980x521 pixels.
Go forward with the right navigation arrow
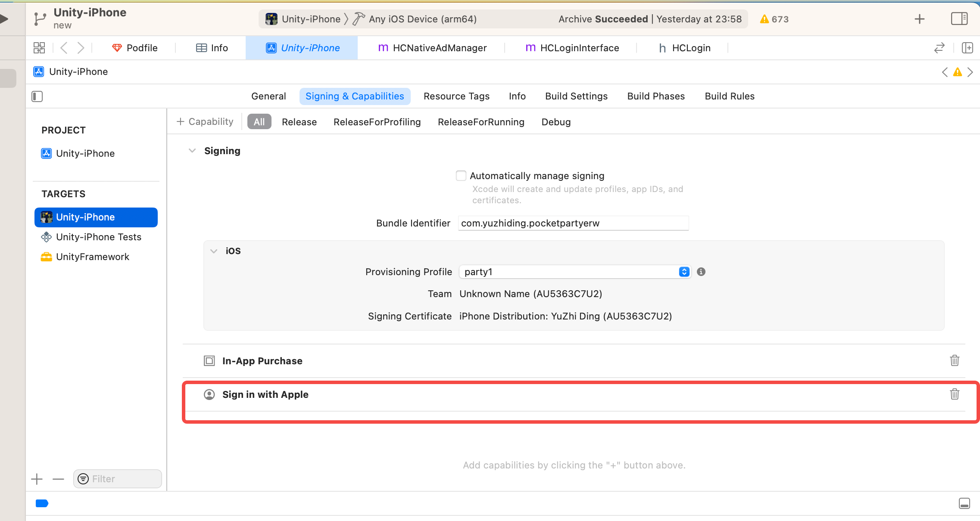coord(81,48)
